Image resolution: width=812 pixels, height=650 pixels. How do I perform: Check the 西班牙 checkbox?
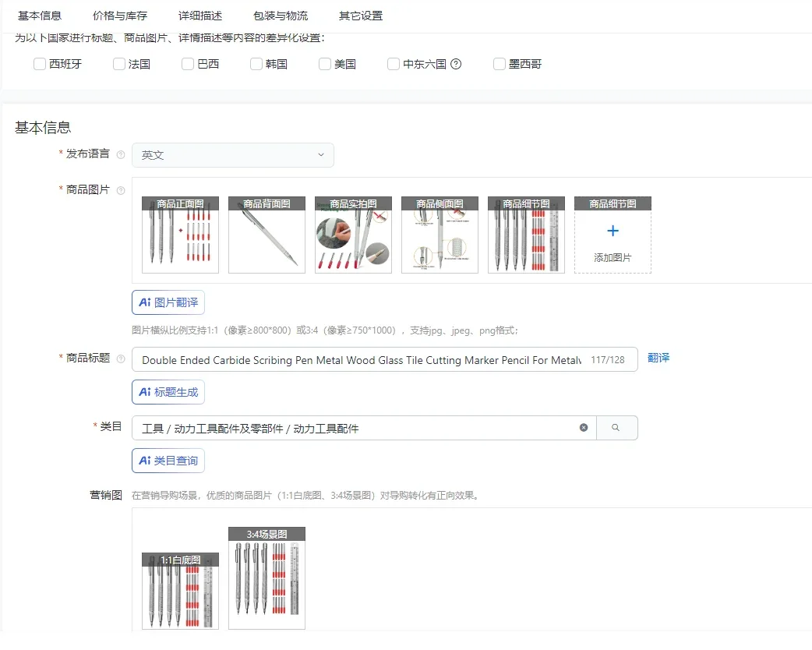[40, 64]
